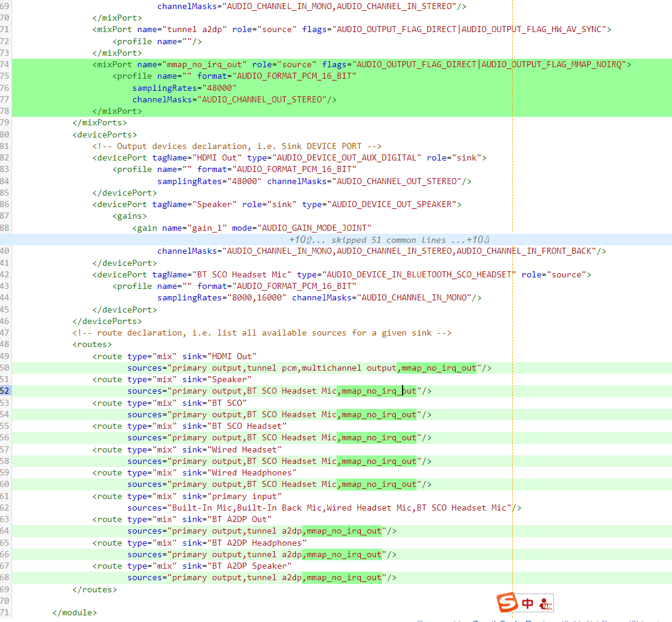Click mode "AUDIO_GAIN_MODE_JOINT" text
The image size is (672, 622).
317,228
